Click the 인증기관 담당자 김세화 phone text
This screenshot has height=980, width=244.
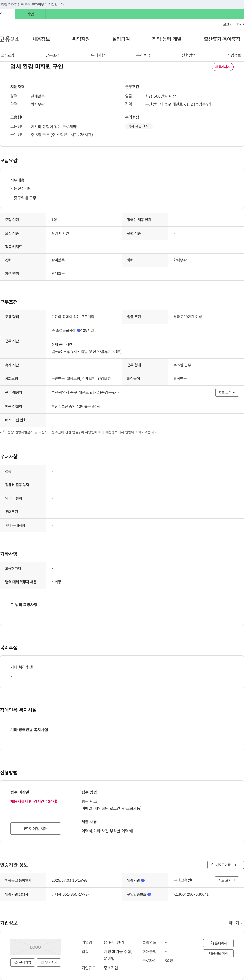(70, 894)
